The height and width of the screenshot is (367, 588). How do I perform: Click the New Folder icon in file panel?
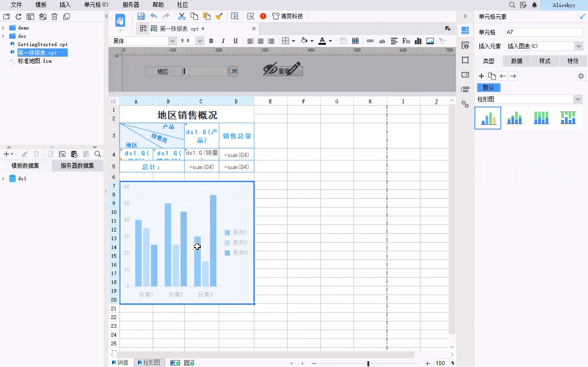point(6,17)
